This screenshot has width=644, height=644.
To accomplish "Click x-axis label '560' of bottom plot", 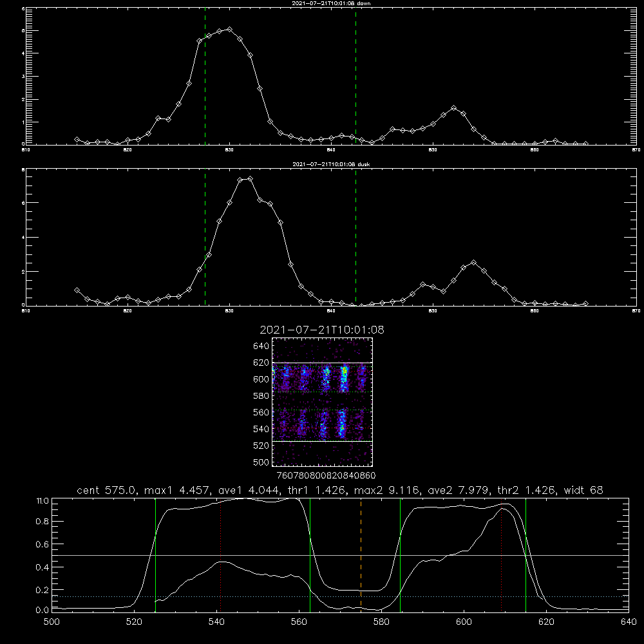I will pyautogui.click(x=299, y=621).
